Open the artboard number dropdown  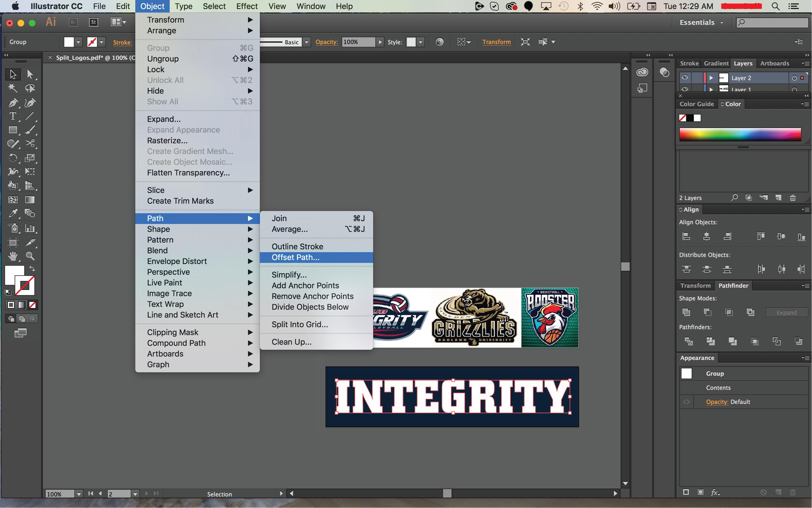click(135, 494)
